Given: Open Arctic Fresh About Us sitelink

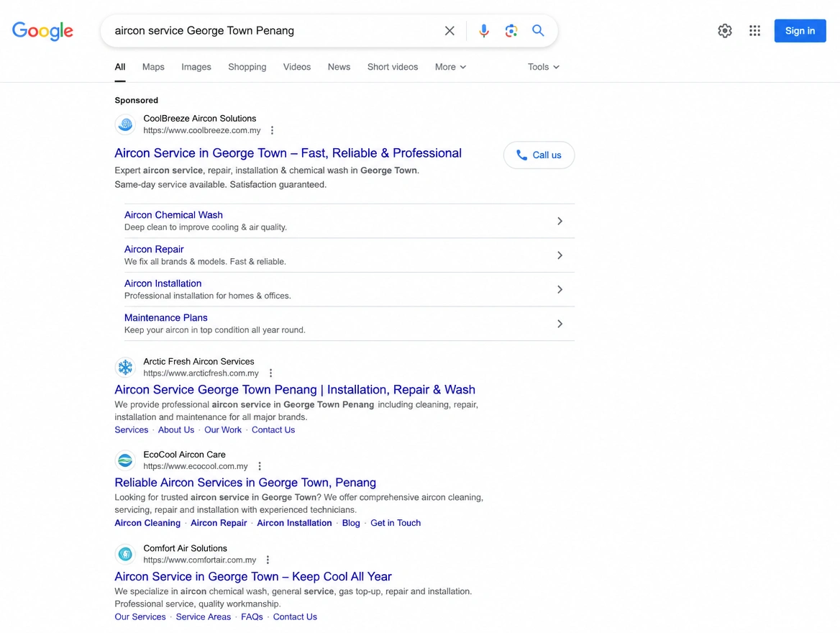Looking at the screenshot, I should click(x=175, y=430).
